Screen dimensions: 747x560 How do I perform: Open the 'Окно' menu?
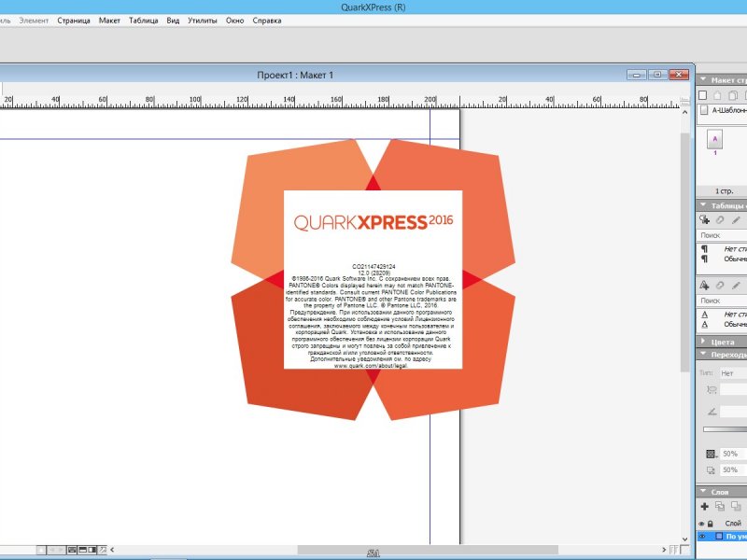[235, 21]
